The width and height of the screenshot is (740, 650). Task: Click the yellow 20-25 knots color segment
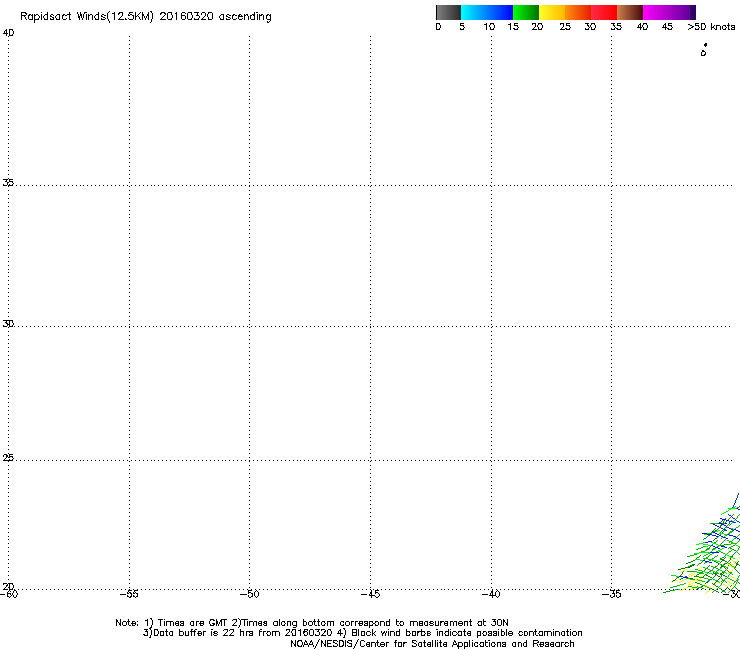tap(552, 12)
